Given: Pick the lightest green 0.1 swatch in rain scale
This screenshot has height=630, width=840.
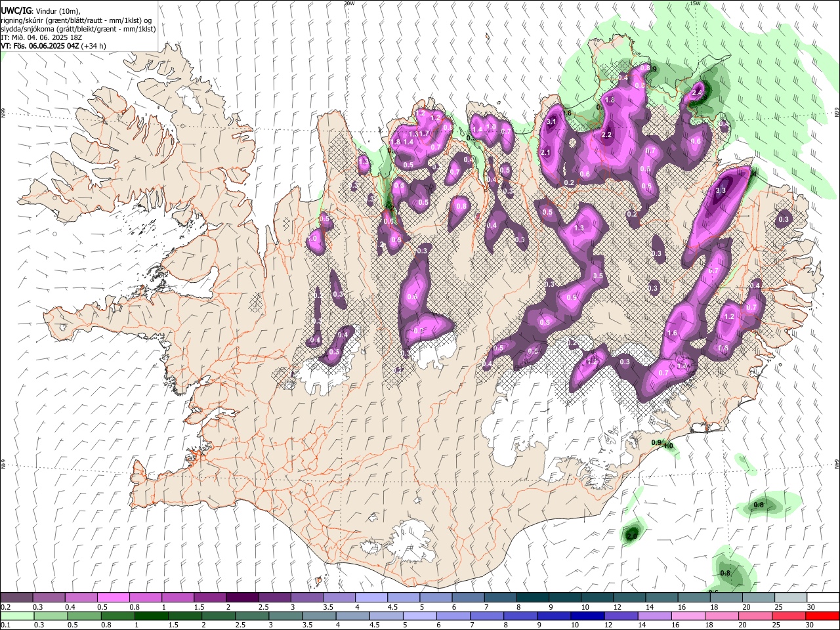Looking at the screenshot, I should (x=16, y=616).
